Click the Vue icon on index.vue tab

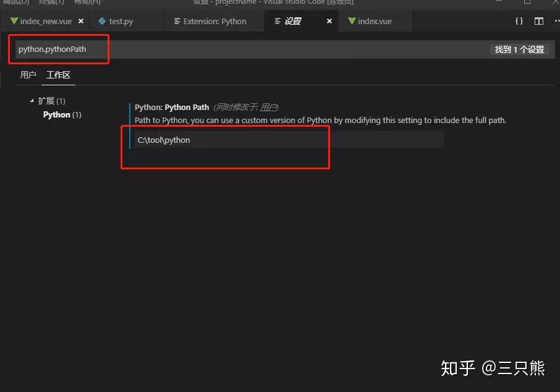(x=352, y=21)
